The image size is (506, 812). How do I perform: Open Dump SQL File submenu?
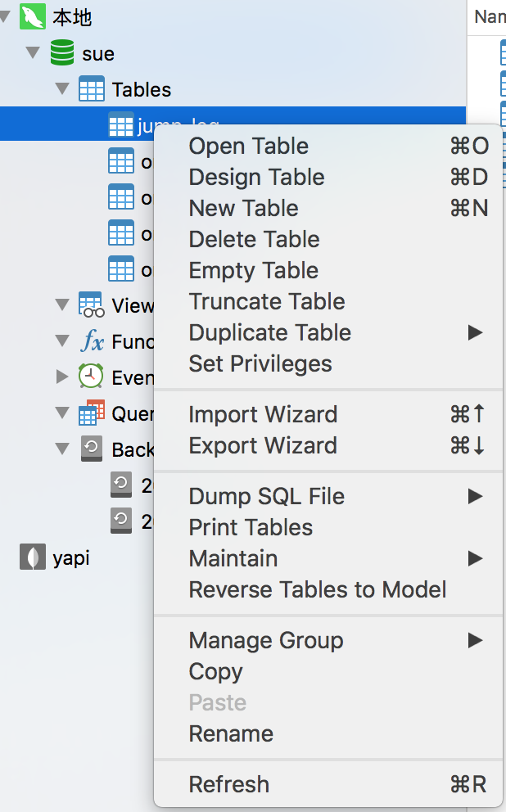click(x=267, y=497)
